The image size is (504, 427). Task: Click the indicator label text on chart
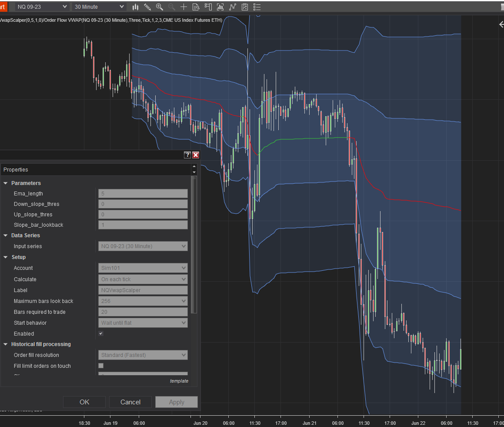pyautogui.click(x=111, y=20)
